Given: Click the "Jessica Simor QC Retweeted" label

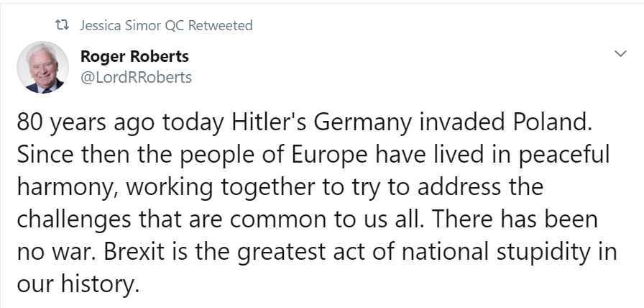Looking at the screenshot, I should [166, 26].
